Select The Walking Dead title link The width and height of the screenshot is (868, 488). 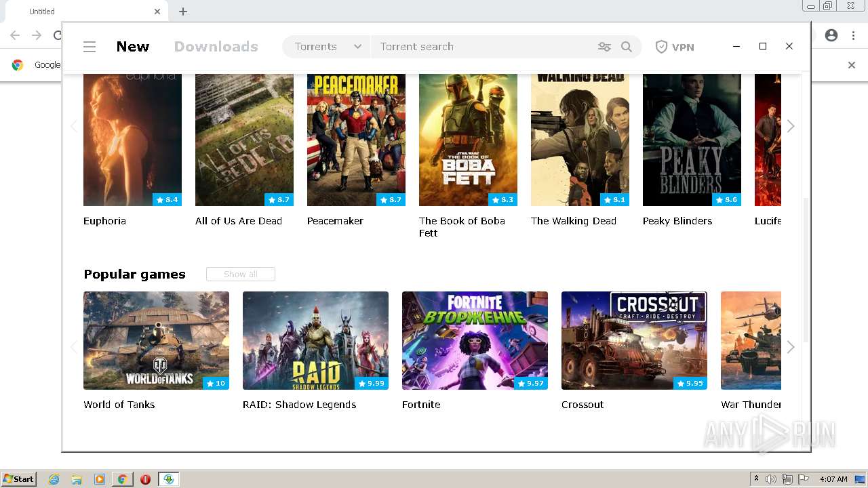574,221
